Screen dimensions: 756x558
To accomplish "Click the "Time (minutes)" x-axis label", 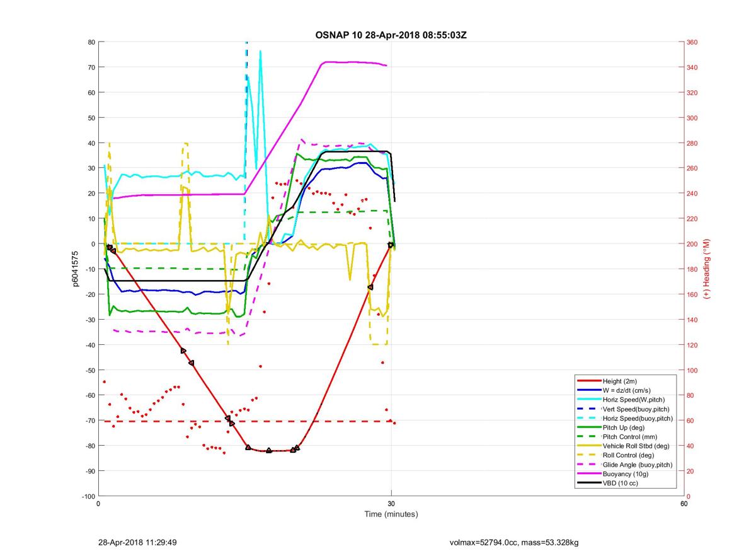I will tap(391, 514).
